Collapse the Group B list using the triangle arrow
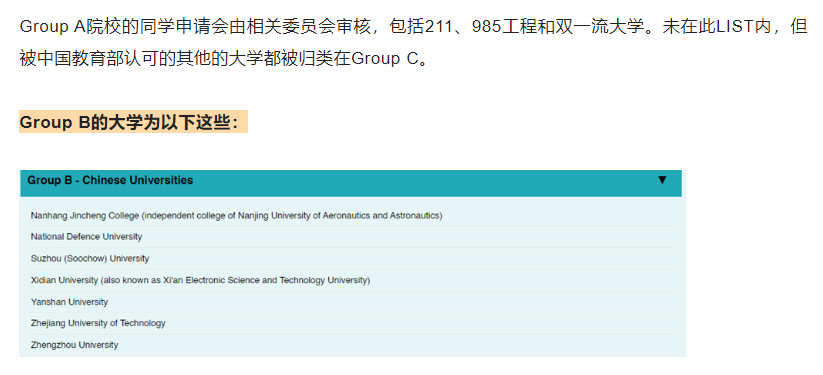 662,180
